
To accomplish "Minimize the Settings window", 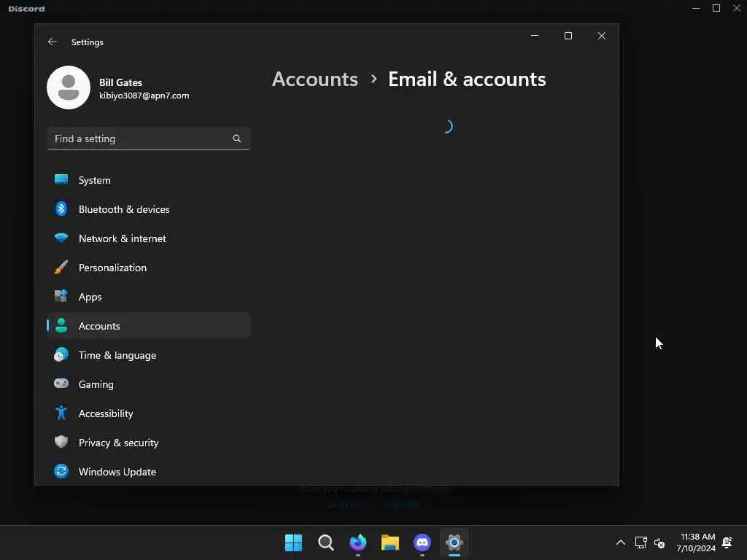I will (535, 36).
